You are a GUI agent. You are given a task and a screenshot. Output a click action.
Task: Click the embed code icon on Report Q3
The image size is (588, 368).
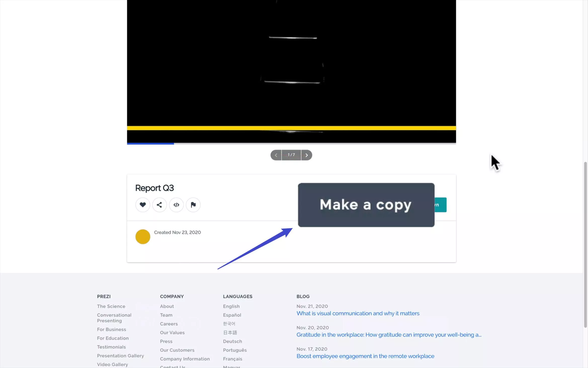(x=176, y=205)
